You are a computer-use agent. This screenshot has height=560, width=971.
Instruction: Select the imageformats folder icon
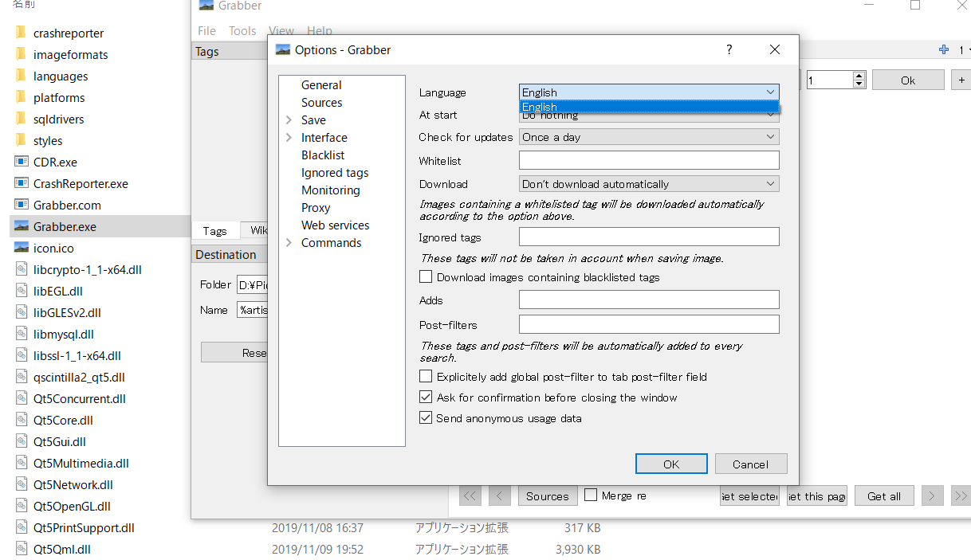tap(21, 55)
